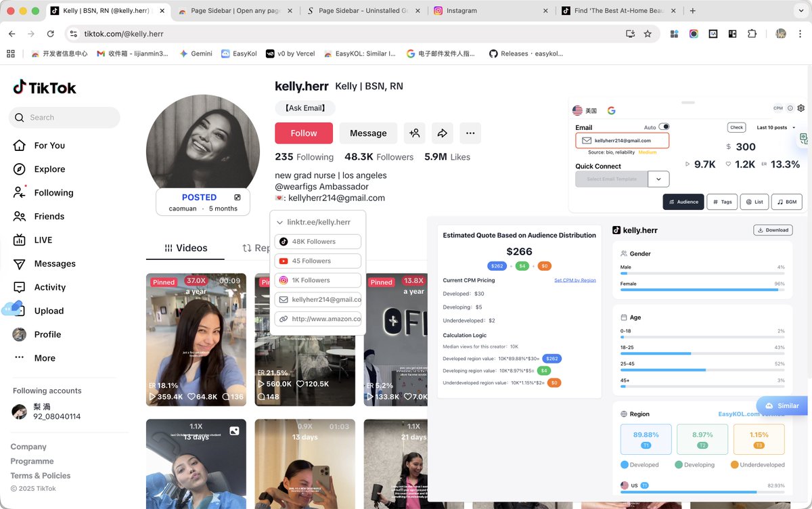This screenshot has width=812, height=509.
Task: Open the profile three-dots menu
Action: [470, 133]
